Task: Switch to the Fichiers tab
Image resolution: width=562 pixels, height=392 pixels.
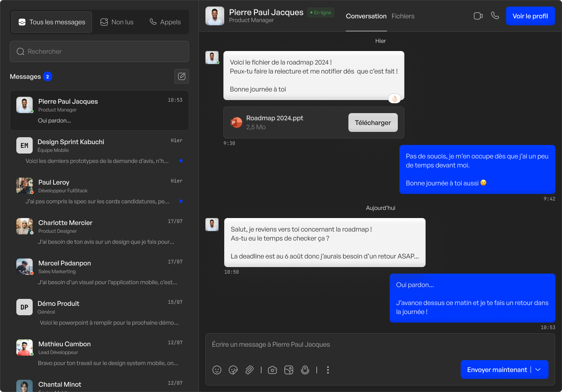Action: point(403,16)
